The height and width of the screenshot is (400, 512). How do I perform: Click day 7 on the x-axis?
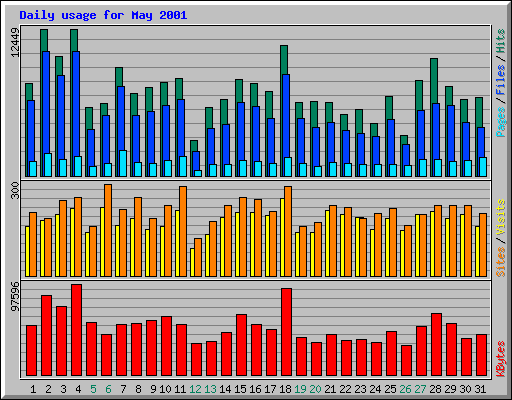coord(123,389)
